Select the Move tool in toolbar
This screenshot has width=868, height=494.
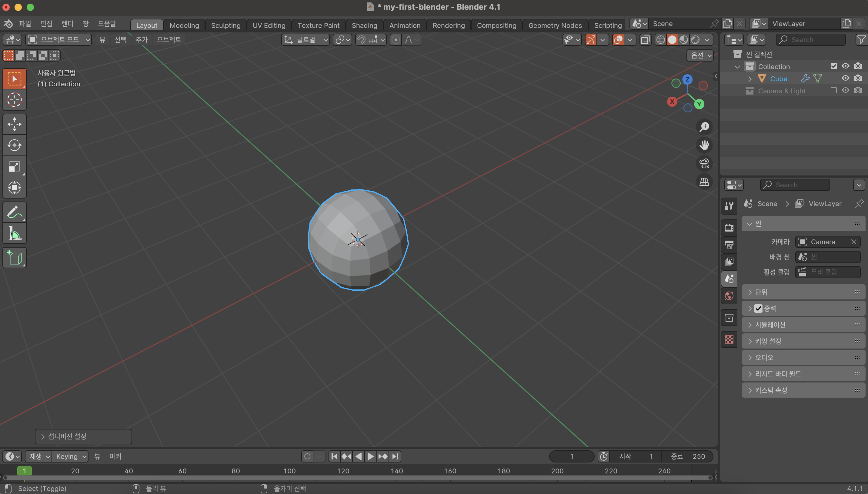pyautogui.click(x=14, y=124)
